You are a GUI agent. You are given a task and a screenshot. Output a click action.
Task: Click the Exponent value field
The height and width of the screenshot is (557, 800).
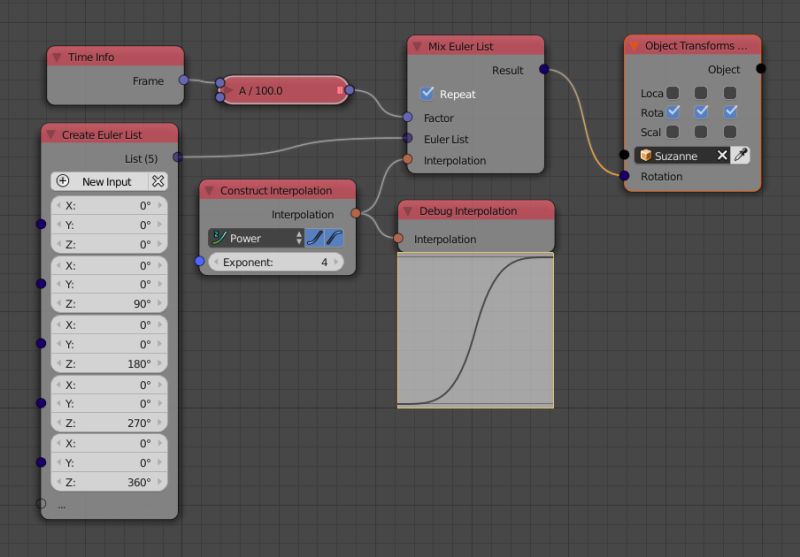(x=276, y=262)
